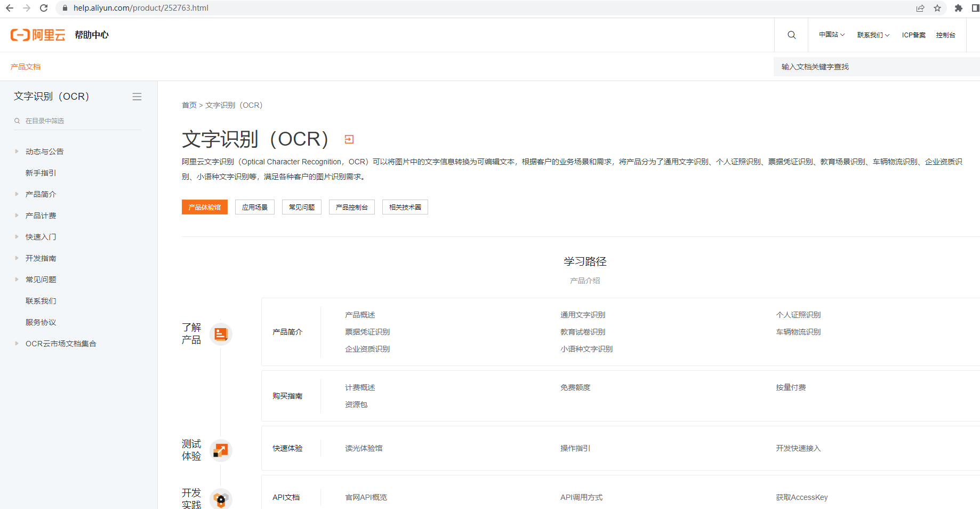Go to 首页 via breadcrumb link
Image resolution: width=980 pixels, height=509 pixels.
(x=189, y=105)
